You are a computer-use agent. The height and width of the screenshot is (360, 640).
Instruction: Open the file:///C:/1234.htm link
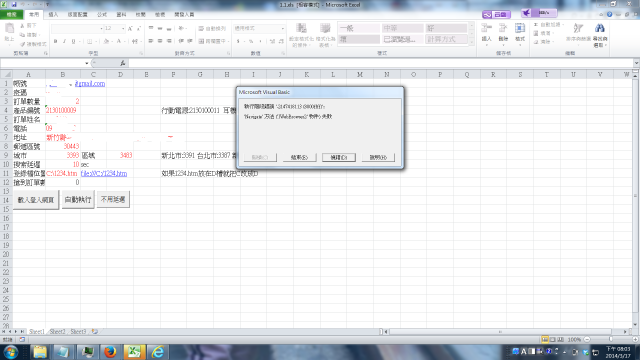104,173
